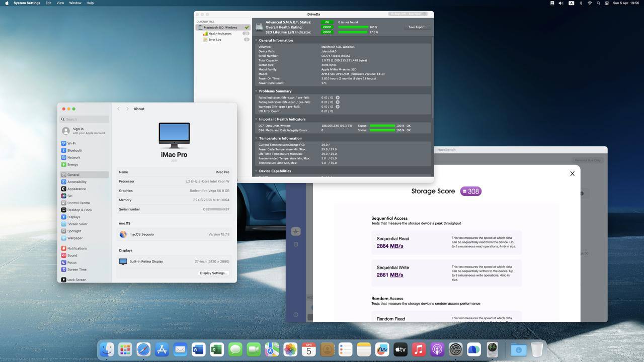This screenshot has width=644, height=362.
Task: Select General in System Settings sidebar
Action: 84,175
